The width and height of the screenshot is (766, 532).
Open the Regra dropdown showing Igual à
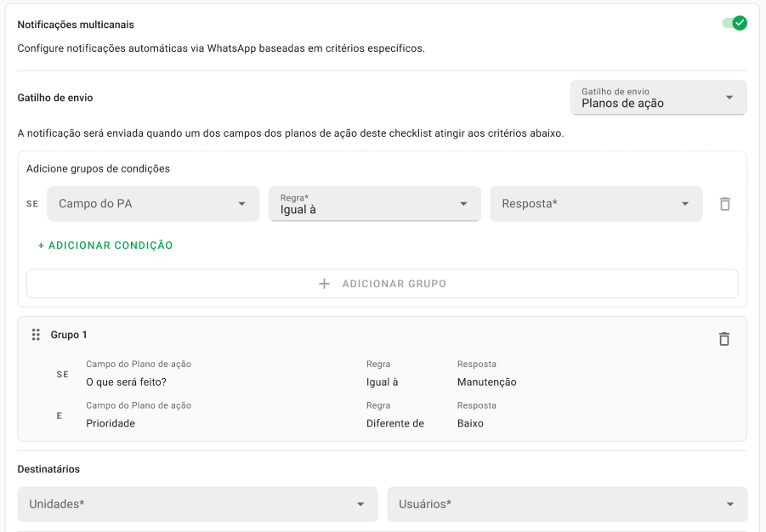[375, 204]
